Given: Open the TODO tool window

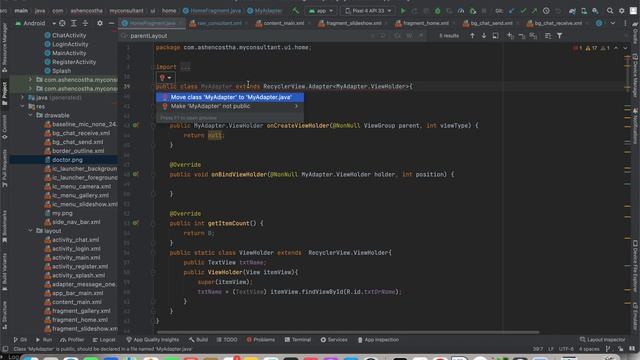Looking at the screenshot, I should 227,340.
